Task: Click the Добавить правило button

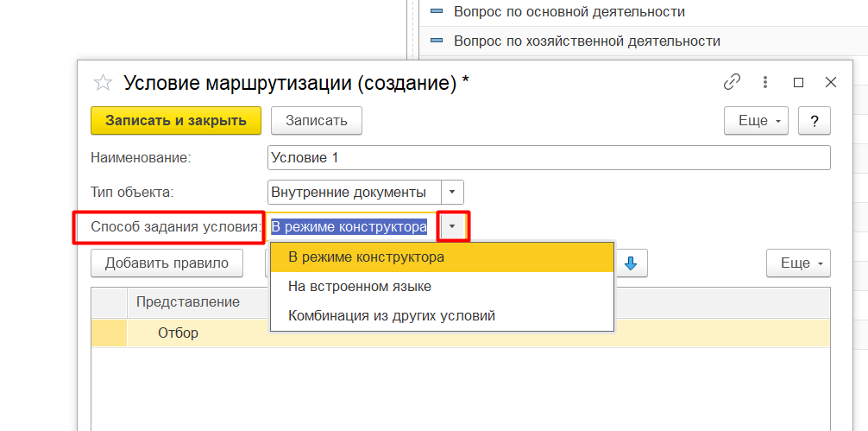Action: coord(167,263)
